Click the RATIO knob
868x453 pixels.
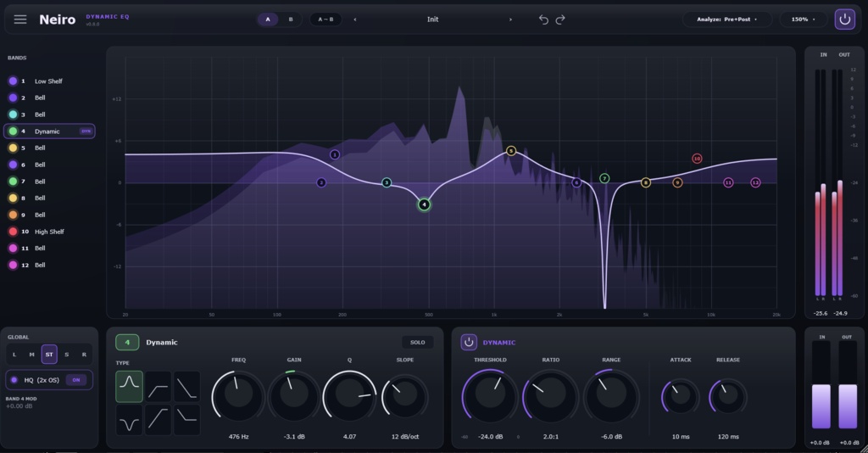550,395
